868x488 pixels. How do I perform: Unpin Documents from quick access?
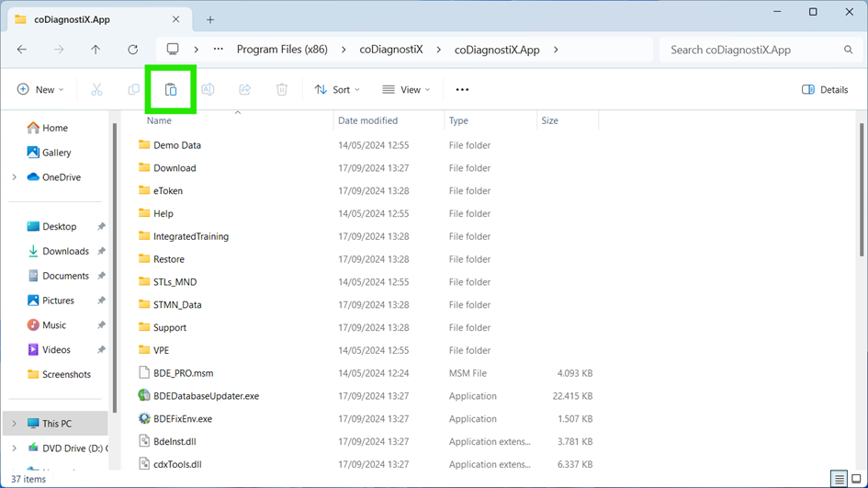(101, 276)
